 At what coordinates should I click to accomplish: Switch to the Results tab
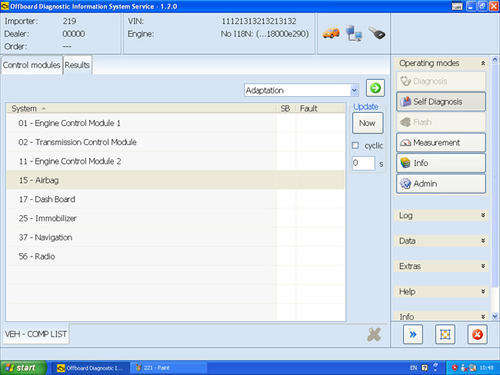[77, 65]
